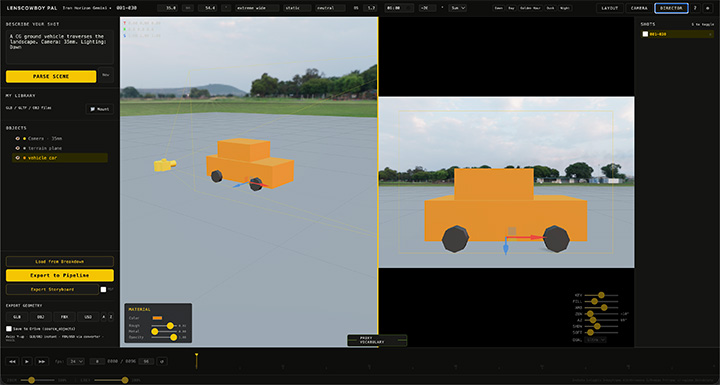
Task: Click the end frame input field showing 96
Action: point(146,362)
